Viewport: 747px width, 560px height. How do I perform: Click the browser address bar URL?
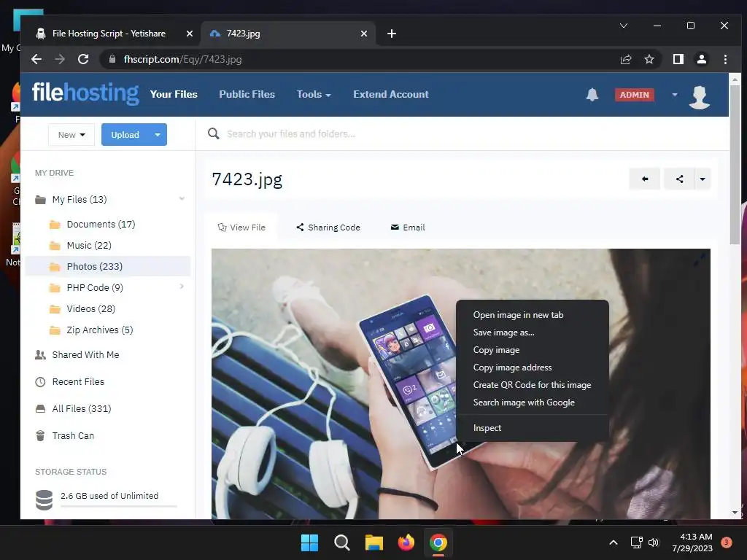pyautogui.click(x=183, y=59)
